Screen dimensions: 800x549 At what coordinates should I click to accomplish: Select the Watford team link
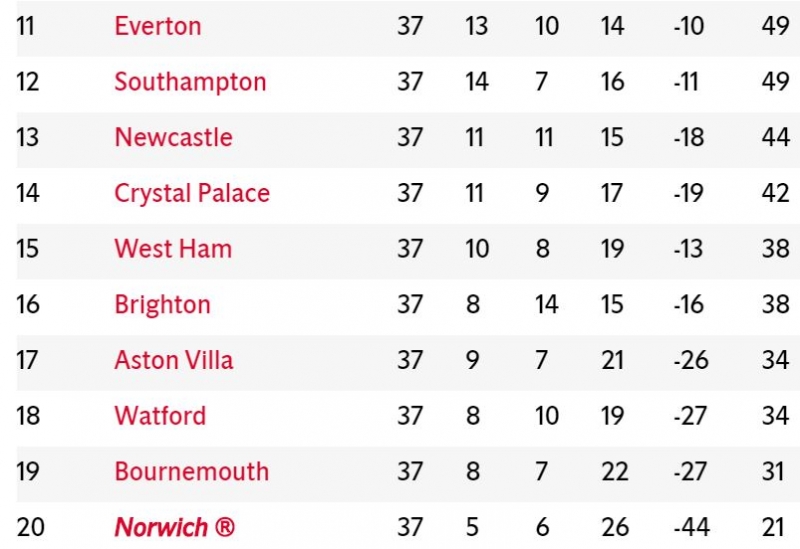160,415
